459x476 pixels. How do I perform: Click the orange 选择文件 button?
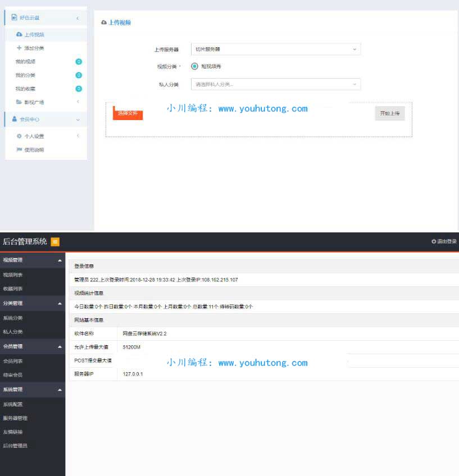[x=128, y=113]
